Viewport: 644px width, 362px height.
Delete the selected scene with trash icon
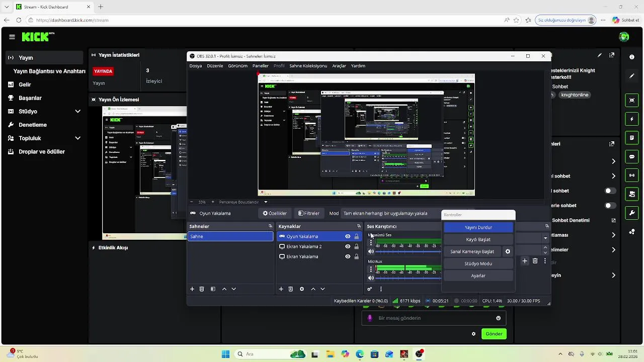click(x=202, y=289)
